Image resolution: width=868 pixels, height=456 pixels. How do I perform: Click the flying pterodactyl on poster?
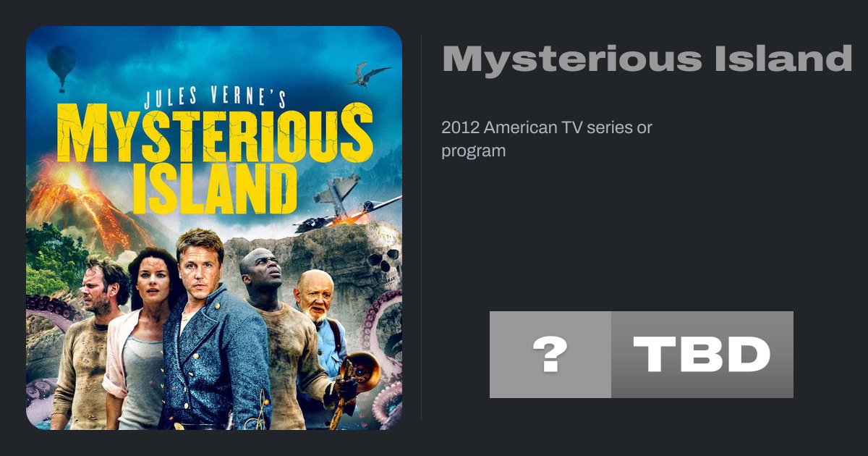(x=368, y=74)
